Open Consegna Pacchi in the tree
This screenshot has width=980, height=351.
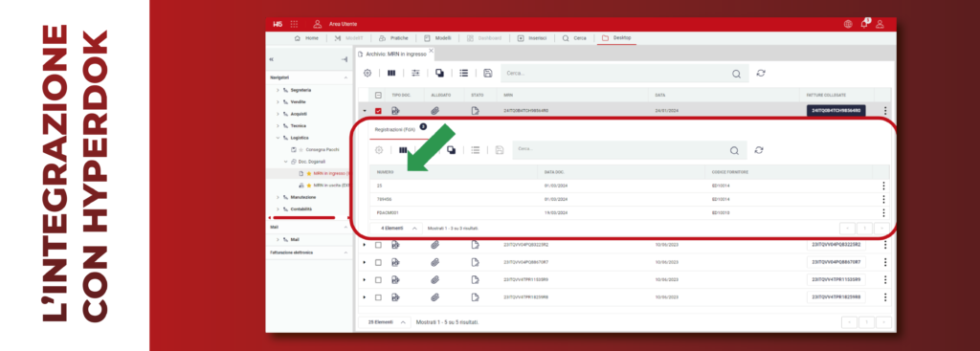(323, 150)
